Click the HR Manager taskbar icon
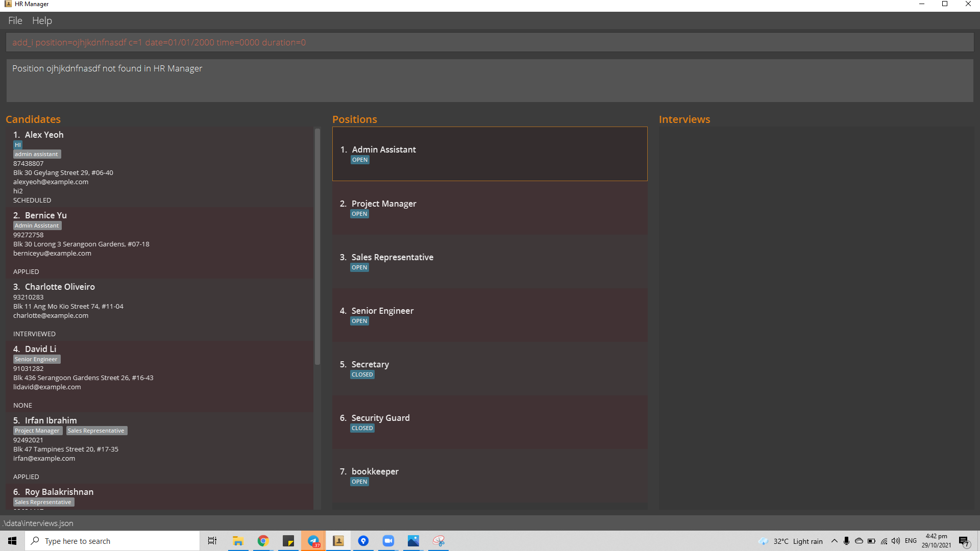The image size is (980, 551). click(x=338, y=541)
